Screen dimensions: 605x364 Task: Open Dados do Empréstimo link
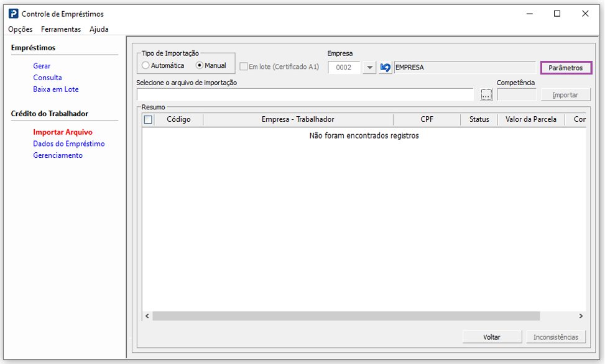(x=69, y=143)
